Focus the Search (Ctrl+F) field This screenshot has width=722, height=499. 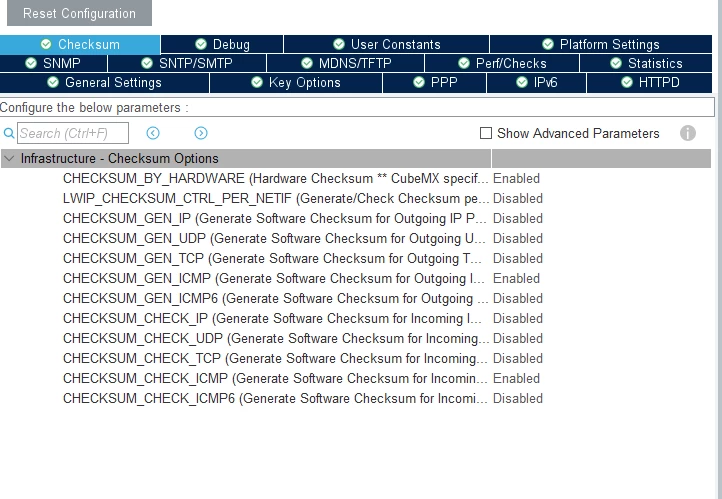(73, 133)
